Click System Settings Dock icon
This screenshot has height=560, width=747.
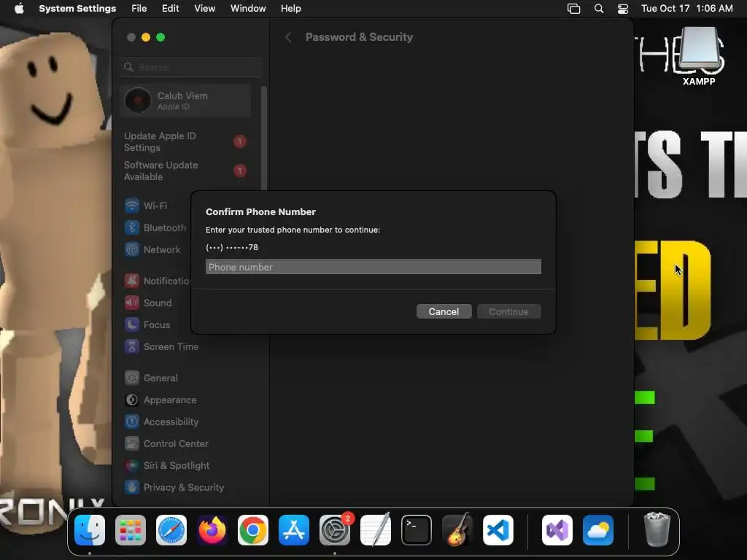pyautogui.click(x=335, y=530)
